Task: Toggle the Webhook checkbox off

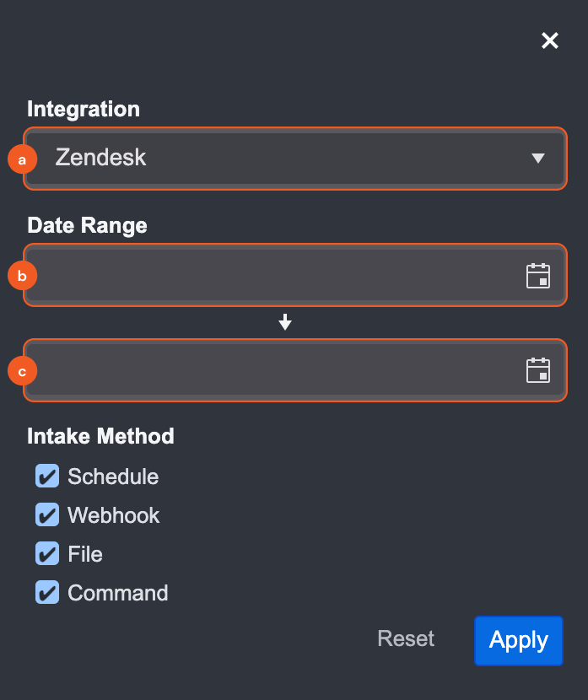Action: click(47, 515)
